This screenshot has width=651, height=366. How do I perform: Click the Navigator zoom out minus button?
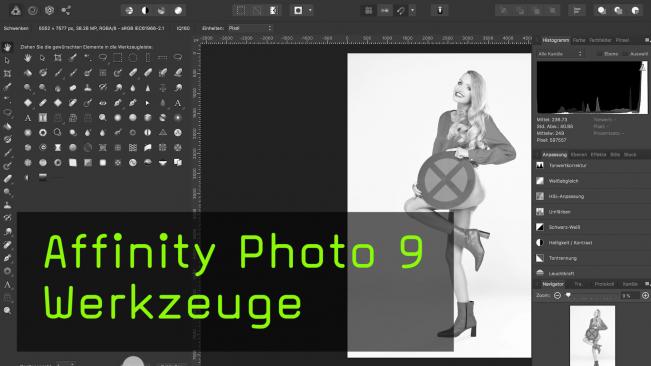click(x=557, y=295)
